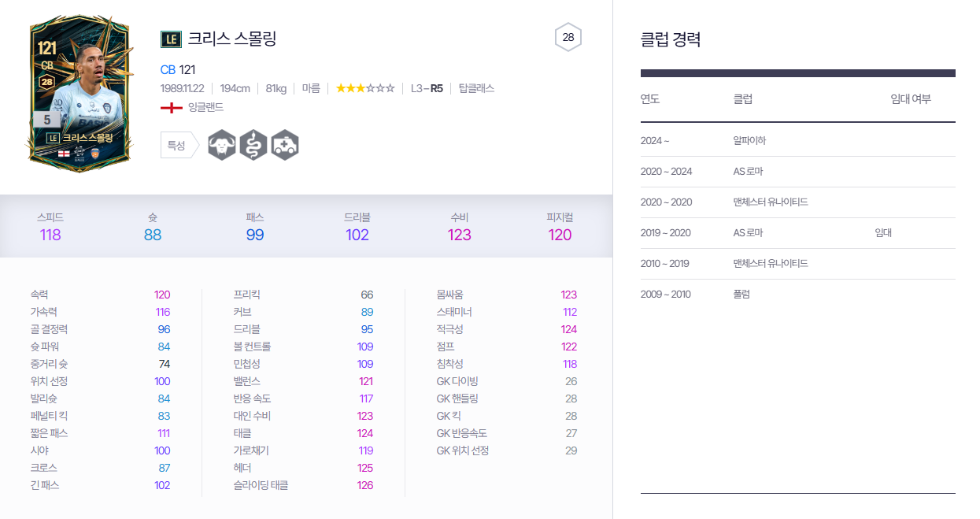
Task: Click the 골 결정력 96 stat row
Action: pyautogui.click(x=100, y=329)
